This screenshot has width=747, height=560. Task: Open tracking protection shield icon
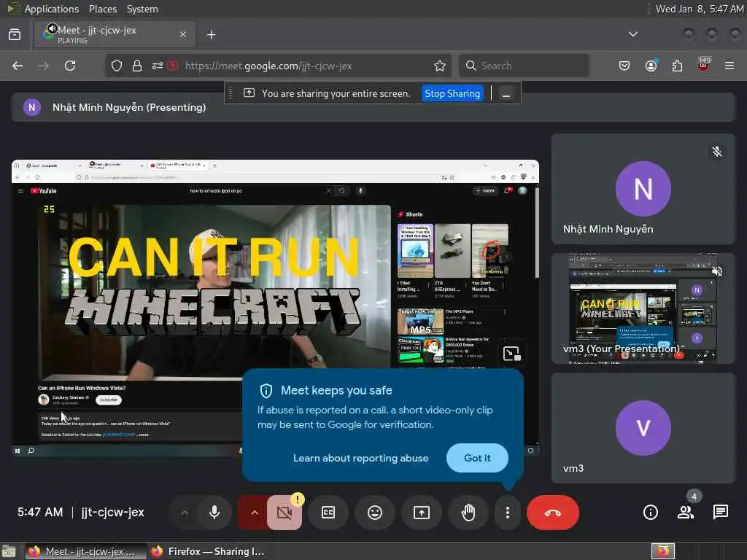[x=117, y=66]
